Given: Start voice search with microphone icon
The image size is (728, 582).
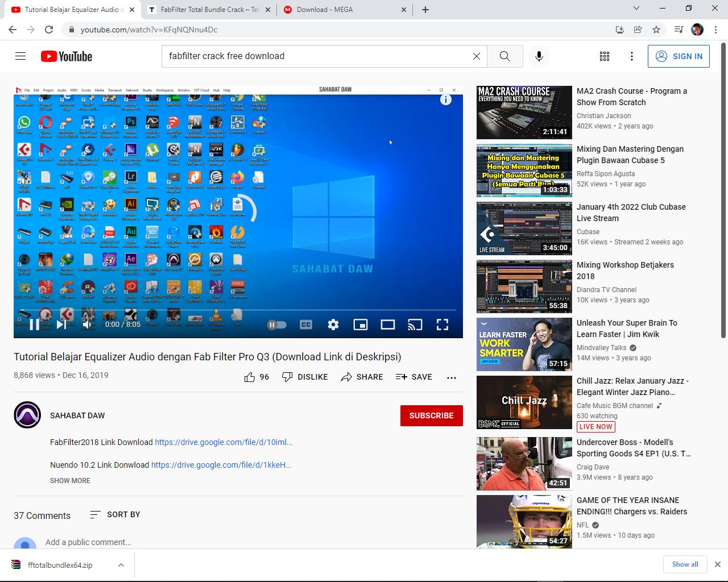Looking at the screenshot, I should [x=539, y=56].
